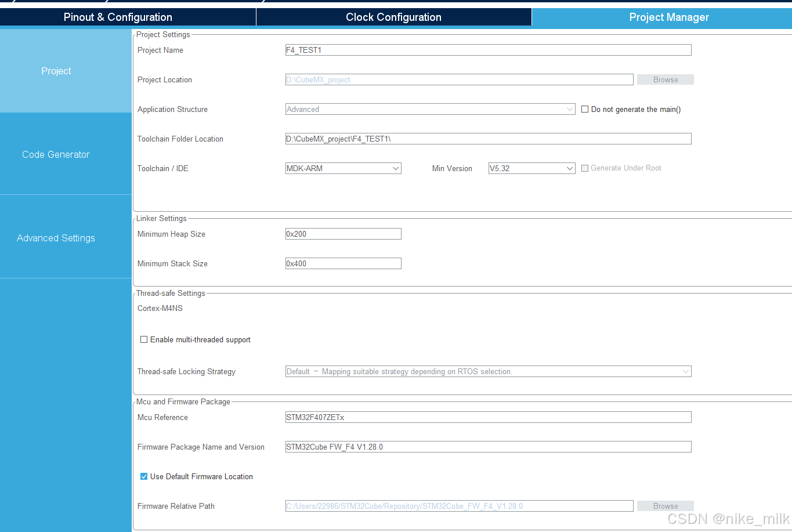
Task: Select the Minimum Heap Size field
Action: coord(343,233)
